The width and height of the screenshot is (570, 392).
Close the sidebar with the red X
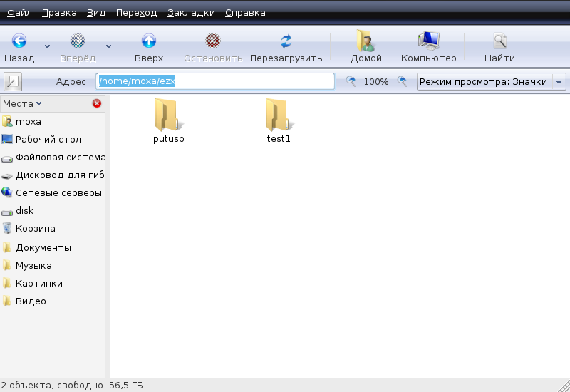click(x=97, y=103)
